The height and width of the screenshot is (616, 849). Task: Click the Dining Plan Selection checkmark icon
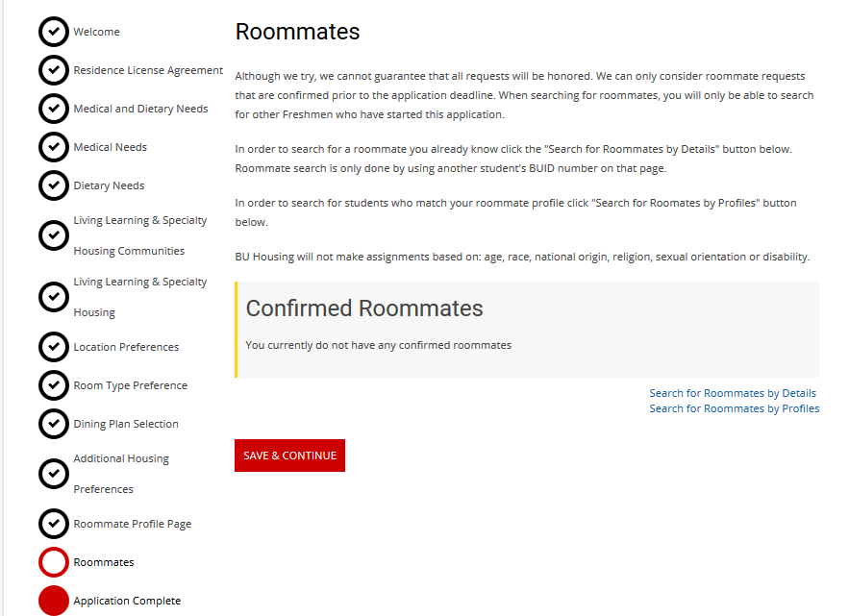coord(54,424)
